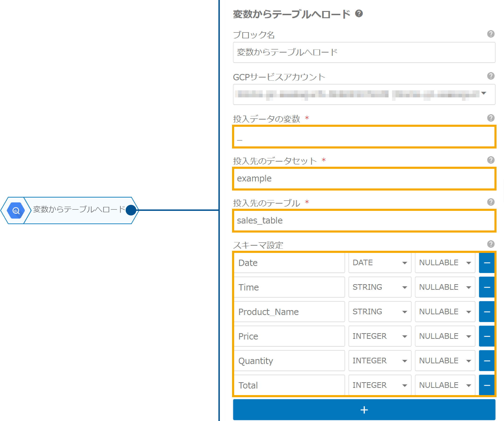The width and height of the screenshot is (504, 421).
Task: Open the mode dropdown for Product_Name column
Action: point(445,312)
